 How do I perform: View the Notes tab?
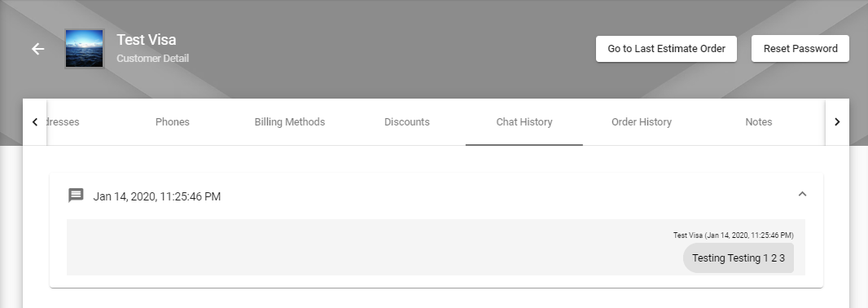(x=758, y=122)
